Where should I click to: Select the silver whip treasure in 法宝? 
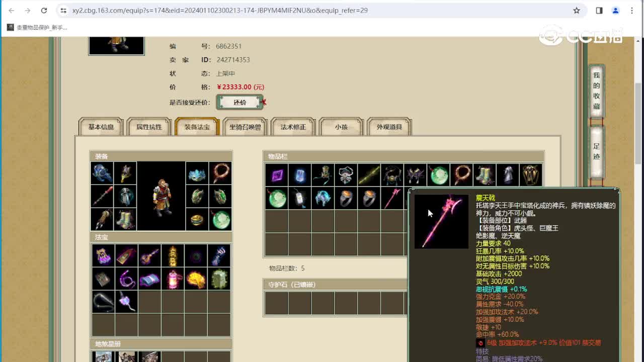pos(103,302)
